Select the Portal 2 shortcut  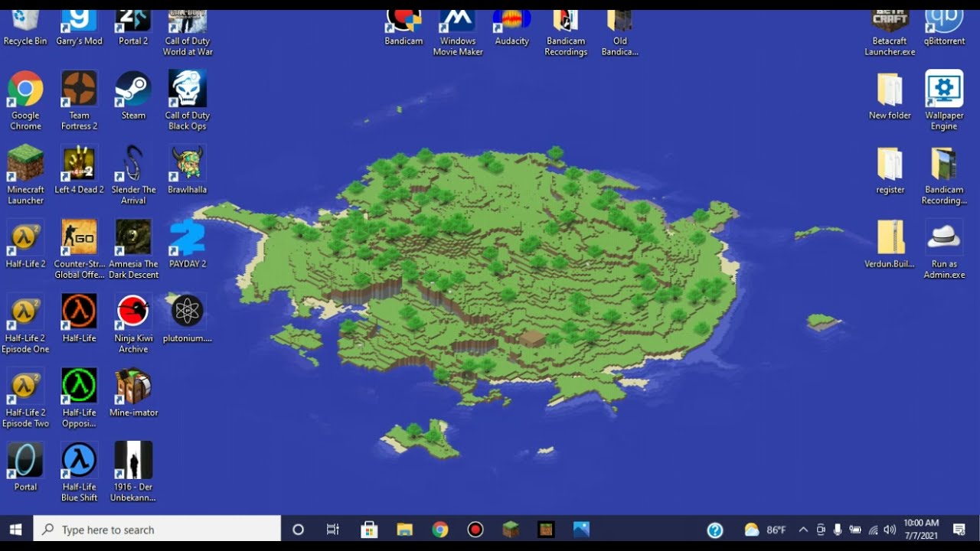coord(133,28)
